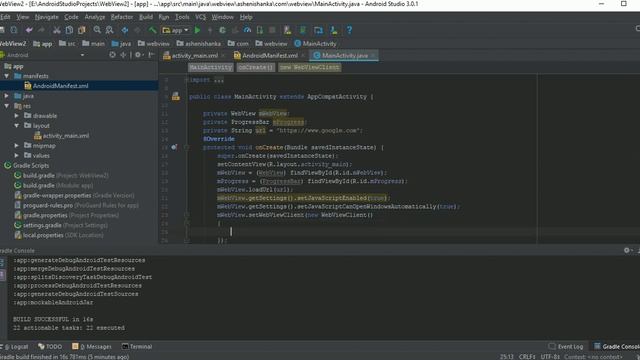Click the override gutter icon beside onCreate

pos(174,147)
